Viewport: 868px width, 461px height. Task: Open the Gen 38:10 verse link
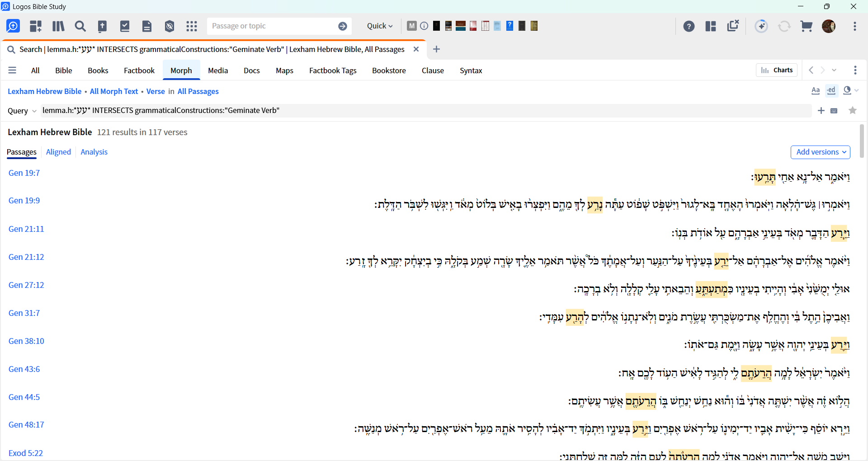point(26,341)
